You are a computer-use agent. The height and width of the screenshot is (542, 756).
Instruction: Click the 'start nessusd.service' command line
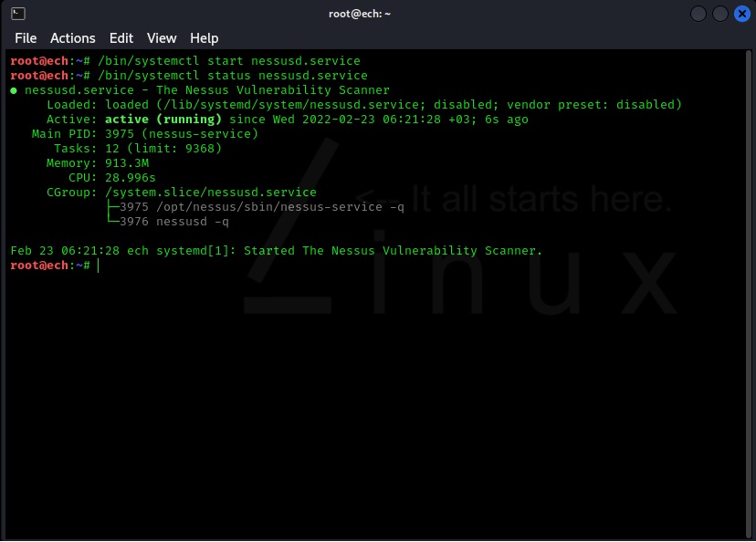(x=185, y=61)
